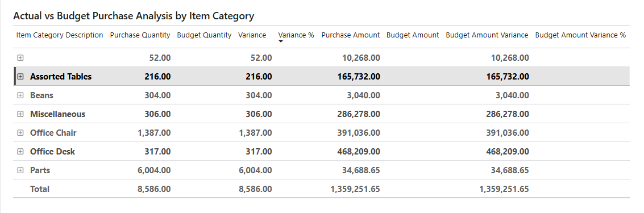Click the Budget Amount Variance % header

point(580,35)
